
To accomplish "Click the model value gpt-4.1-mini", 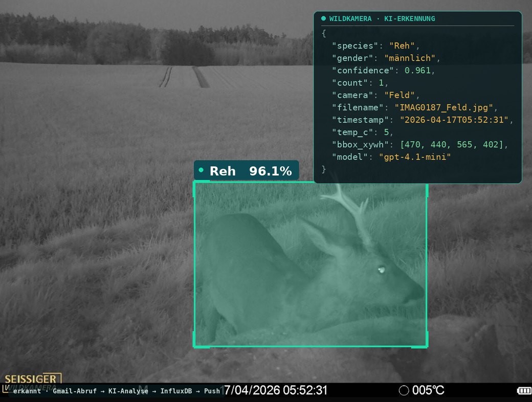I will (415, 157).
